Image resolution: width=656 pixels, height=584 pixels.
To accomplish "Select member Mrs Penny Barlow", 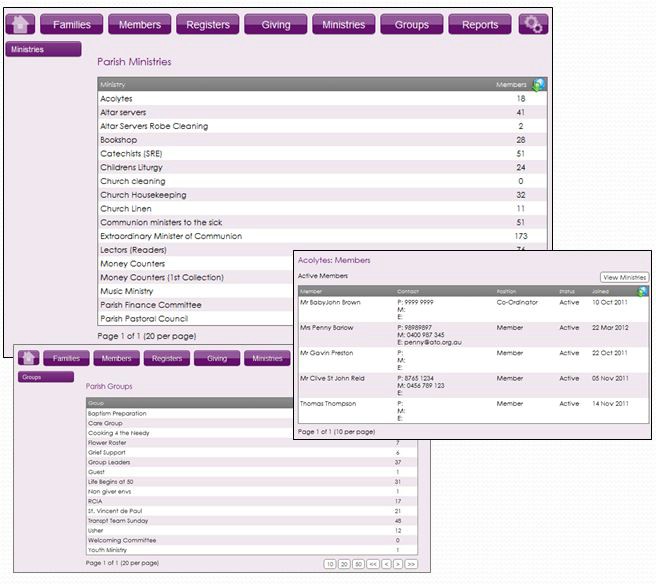I will [x=326, y=328].
